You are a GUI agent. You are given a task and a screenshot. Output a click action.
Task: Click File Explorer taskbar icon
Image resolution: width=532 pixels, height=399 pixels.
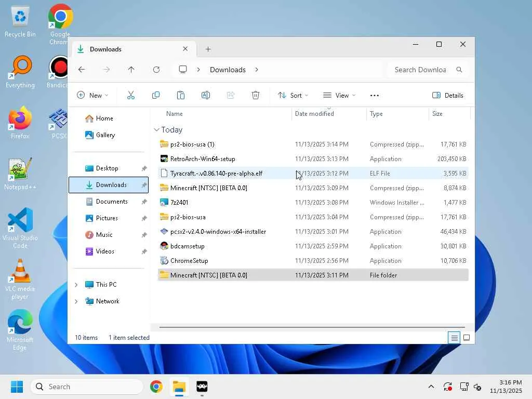pos(179,387)
